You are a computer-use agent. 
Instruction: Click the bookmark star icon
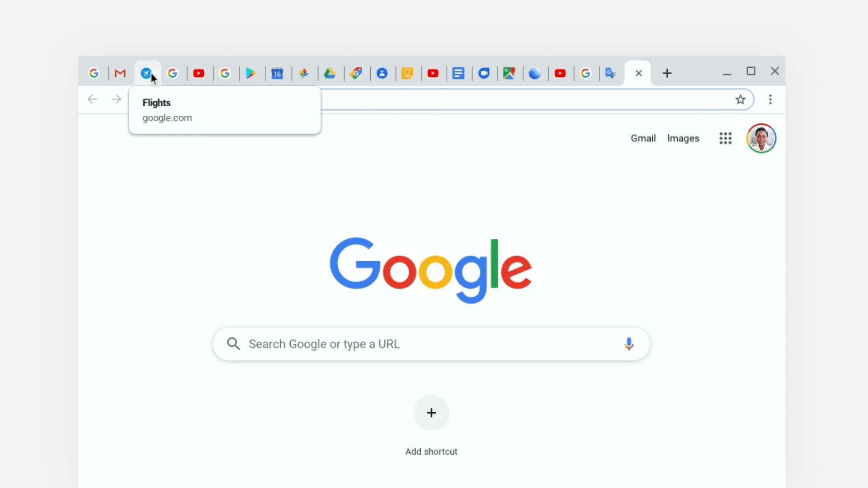[x=741, y=99]
